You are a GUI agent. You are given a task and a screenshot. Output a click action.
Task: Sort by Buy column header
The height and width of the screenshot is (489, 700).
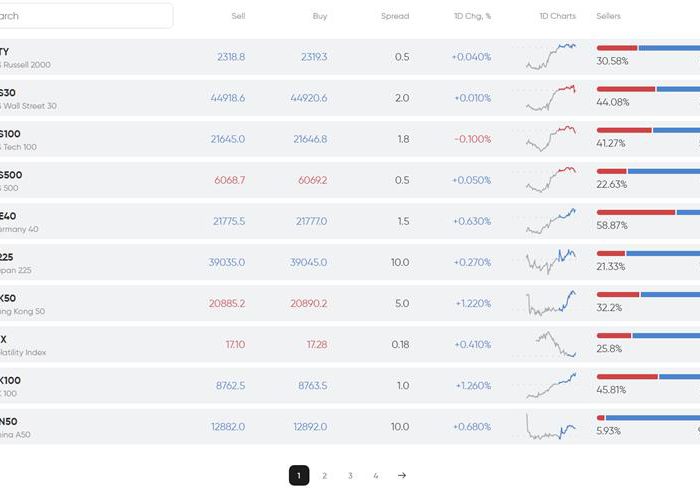pyautogui.click(x=320, y=16)
